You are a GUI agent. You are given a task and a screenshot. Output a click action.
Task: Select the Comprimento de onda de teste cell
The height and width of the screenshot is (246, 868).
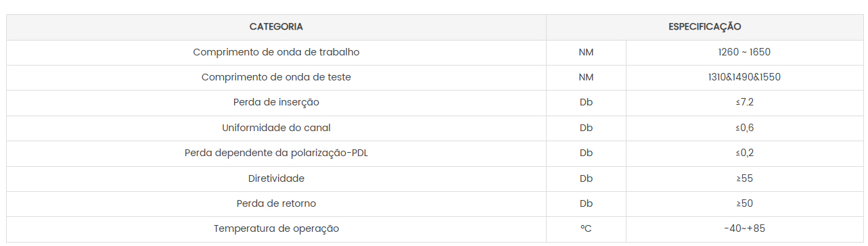click(x=276, y=77)
